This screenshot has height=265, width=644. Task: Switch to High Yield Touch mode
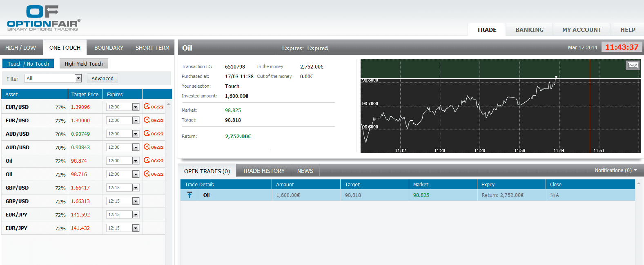coord(84,64)
